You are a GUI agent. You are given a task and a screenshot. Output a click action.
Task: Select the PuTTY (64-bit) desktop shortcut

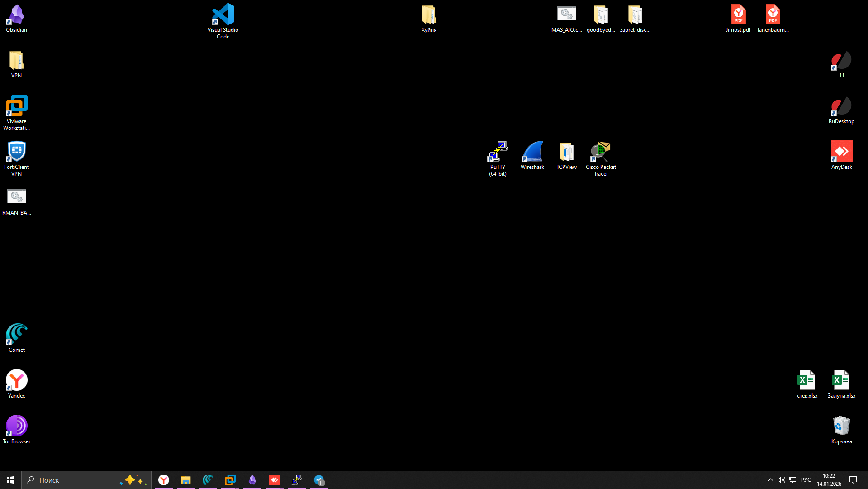(x=498, y=159)
